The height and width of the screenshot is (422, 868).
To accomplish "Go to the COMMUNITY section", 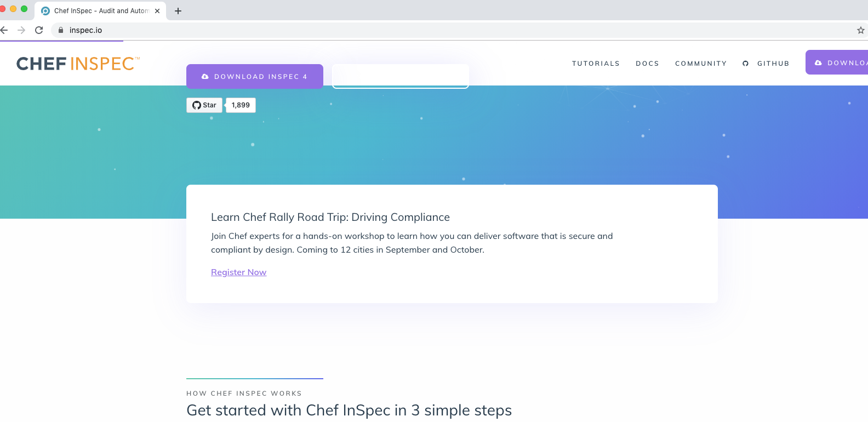I will (x=701, y=63).
